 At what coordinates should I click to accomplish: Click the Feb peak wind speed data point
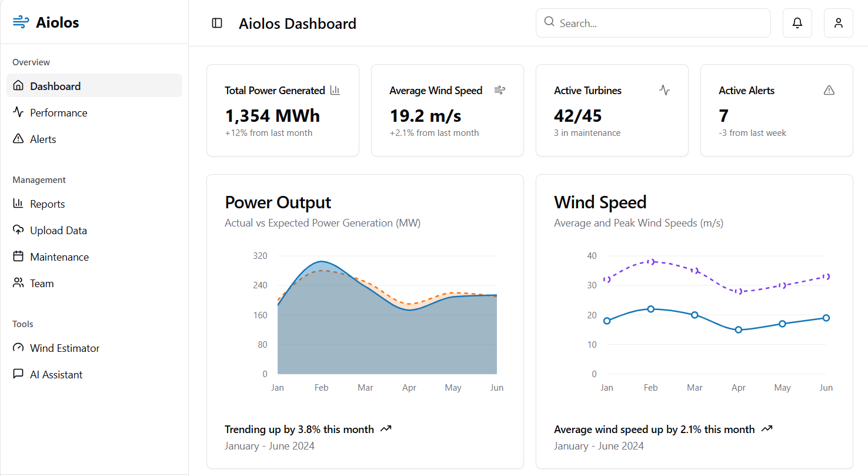(650, 261)
